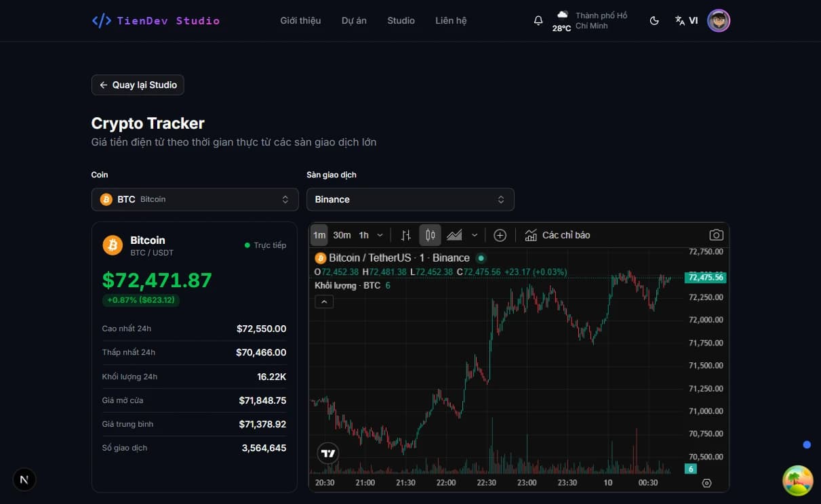Open the Giới thiệu menu item
The image size is (821, 504).
(x=300, y=20)
